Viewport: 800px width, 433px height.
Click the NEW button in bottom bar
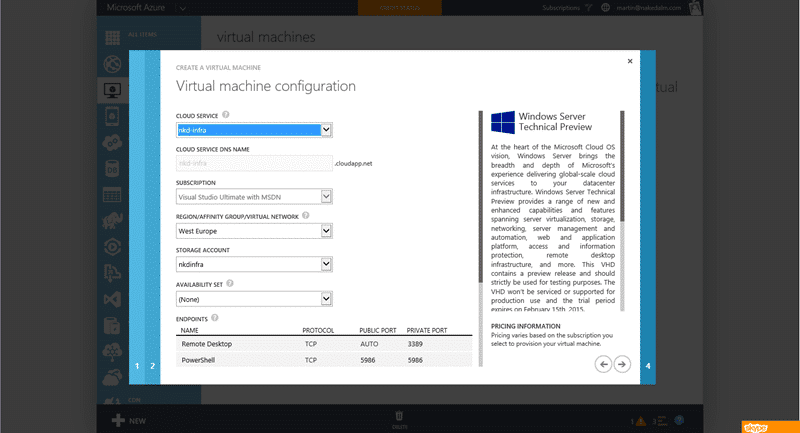pos(129,420)
